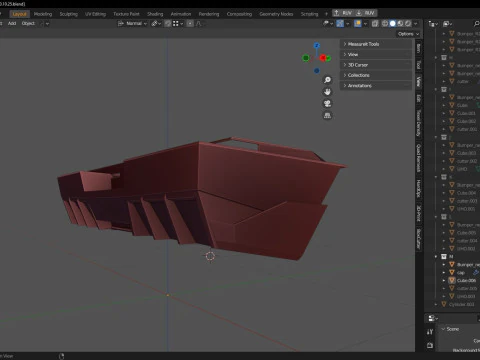Open the Add menu in viewport header
Image resolution: width=480 pixels, height=360 pixels.
click(12, 24)
